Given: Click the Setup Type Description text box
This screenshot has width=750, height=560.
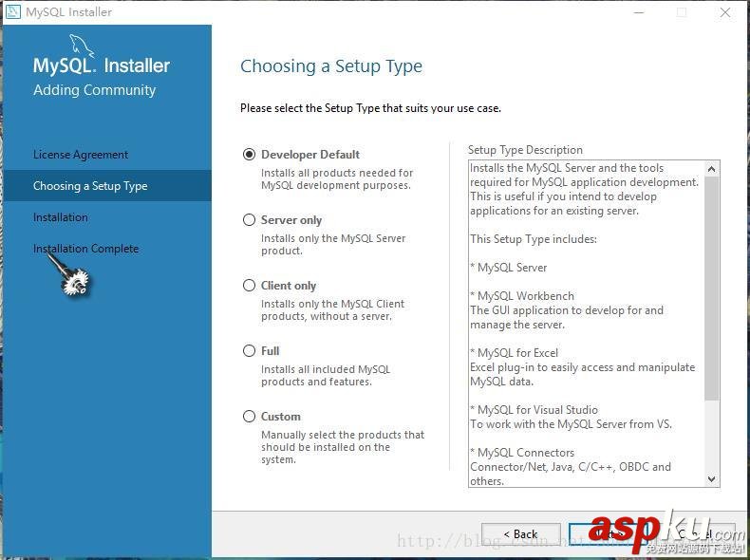Looking at the screenshot, I should click(593, 324).
